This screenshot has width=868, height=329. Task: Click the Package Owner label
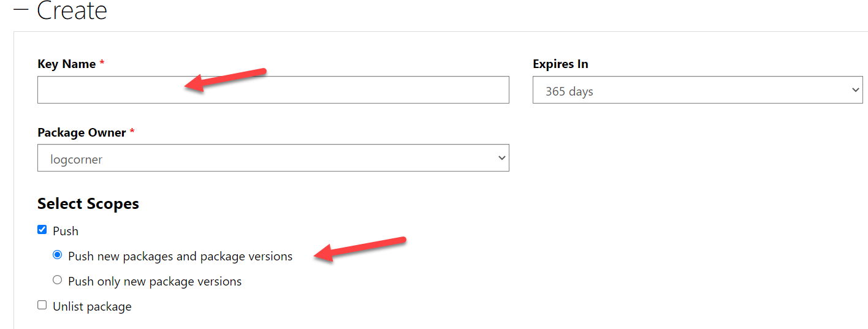(82, 132)
